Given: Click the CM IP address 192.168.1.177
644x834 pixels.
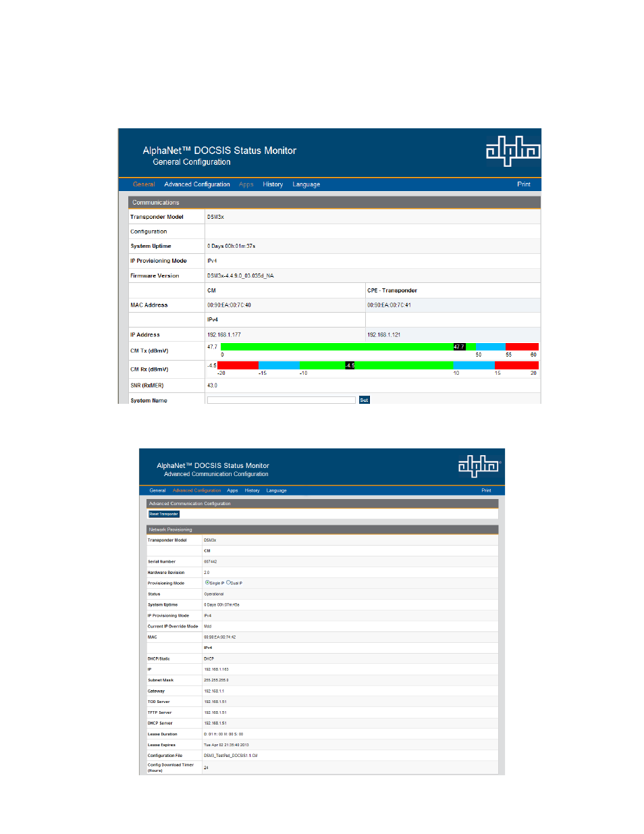Looking at the screenshot, I should [x=224, y=335].
